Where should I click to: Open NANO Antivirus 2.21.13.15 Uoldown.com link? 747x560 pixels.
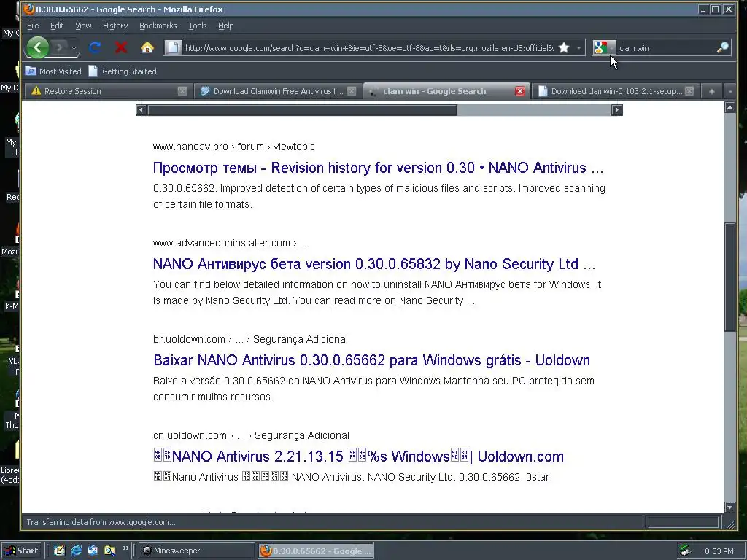358,456
